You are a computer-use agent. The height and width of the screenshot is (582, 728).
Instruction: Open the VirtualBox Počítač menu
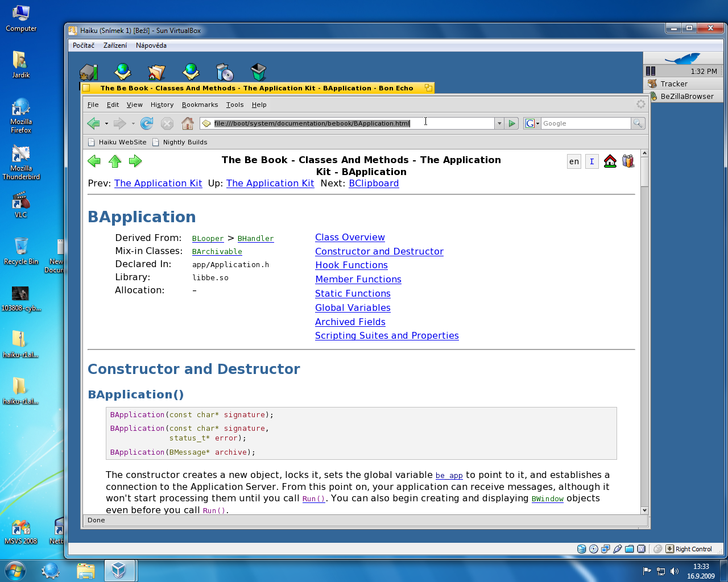[84, 45]
